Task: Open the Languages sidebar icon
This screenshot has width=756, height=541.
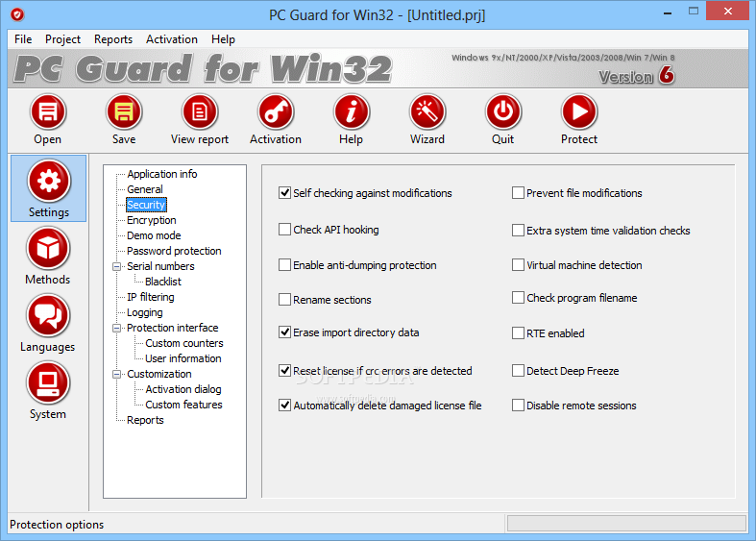Action: pyautogui.click(x=48, y=316)
